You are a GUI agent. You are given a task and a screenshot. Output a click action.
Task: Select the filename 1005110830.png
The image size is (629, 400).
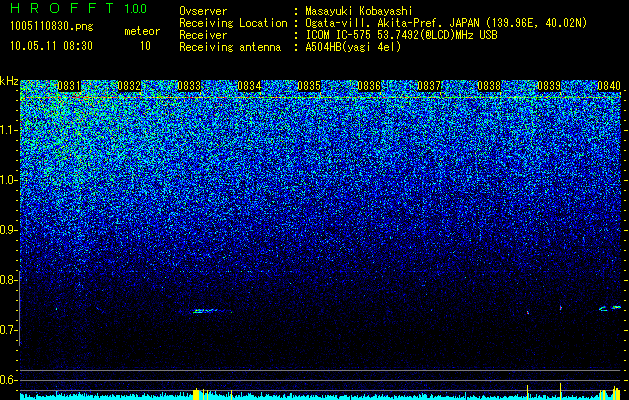52,27
